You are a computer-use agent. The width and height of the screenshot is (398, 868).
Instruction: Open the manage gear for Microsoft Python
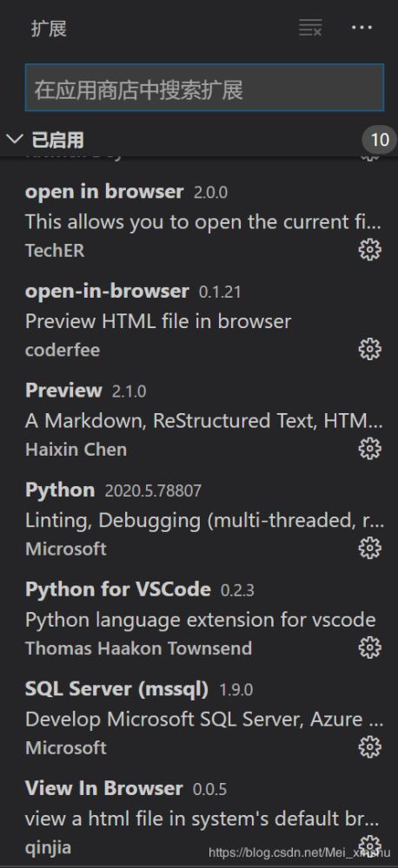369,548
